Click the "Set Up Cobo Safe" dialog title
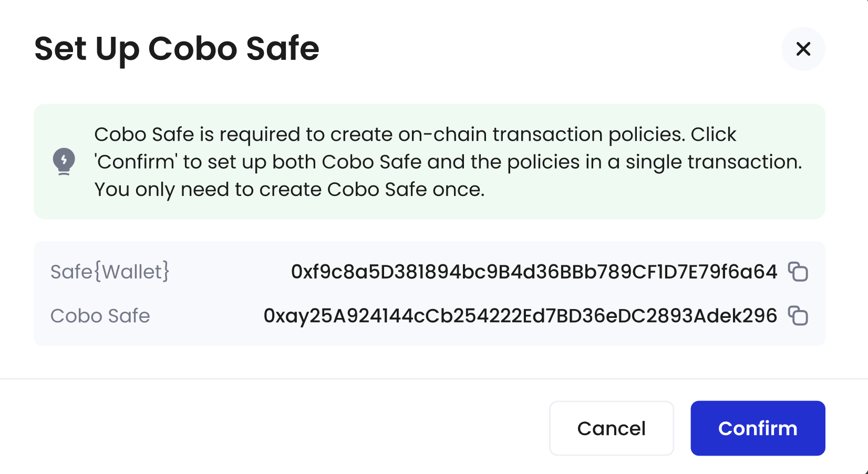This screenshot has width=868, height=474. (x=177, y=49)
